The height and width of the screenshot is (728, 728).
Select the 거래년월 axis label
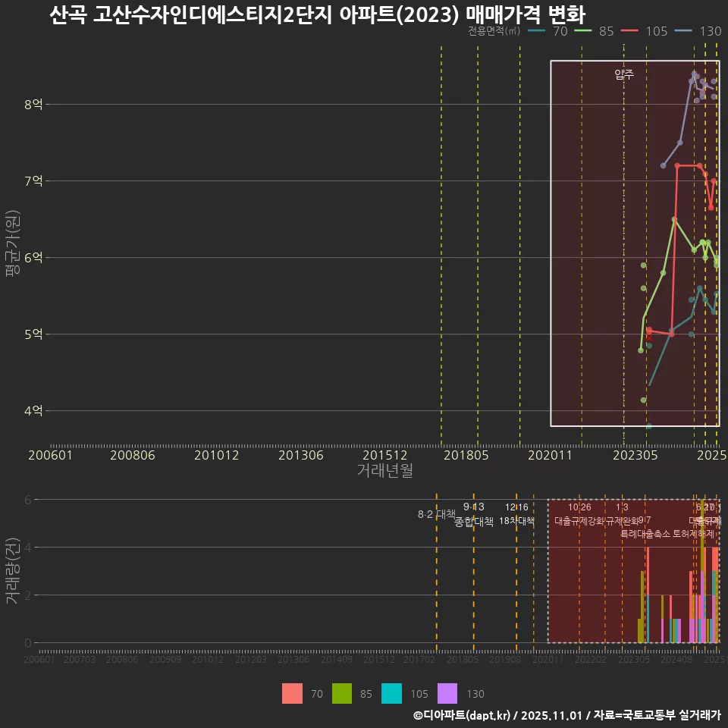387,470
